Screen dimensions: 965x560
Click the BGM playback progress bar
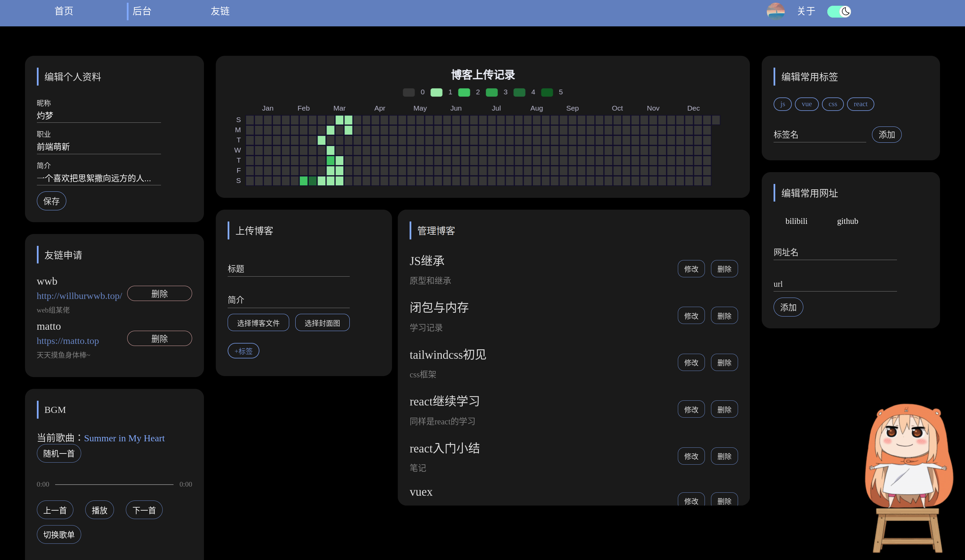(114, 484)
